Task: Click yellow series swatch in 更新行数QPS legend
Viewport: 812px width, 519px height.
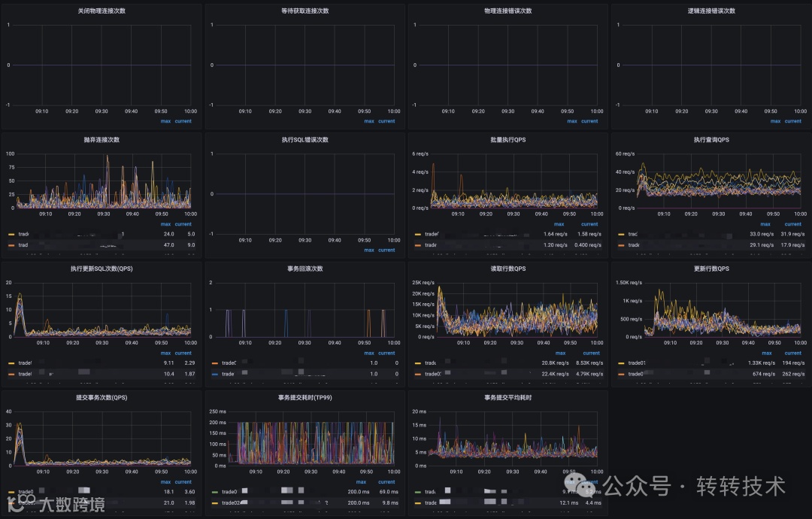Action: click(622, 363)
